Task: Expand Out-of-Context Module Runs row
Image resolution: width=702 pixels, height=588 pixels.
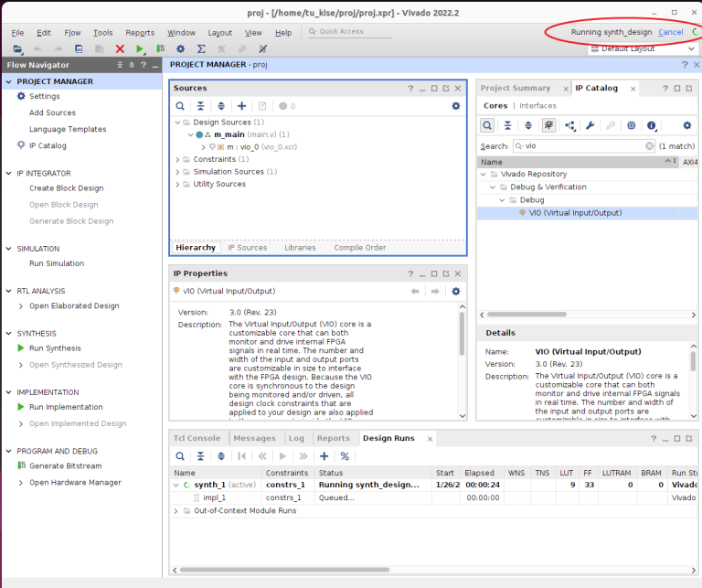Action: point(175,510)
